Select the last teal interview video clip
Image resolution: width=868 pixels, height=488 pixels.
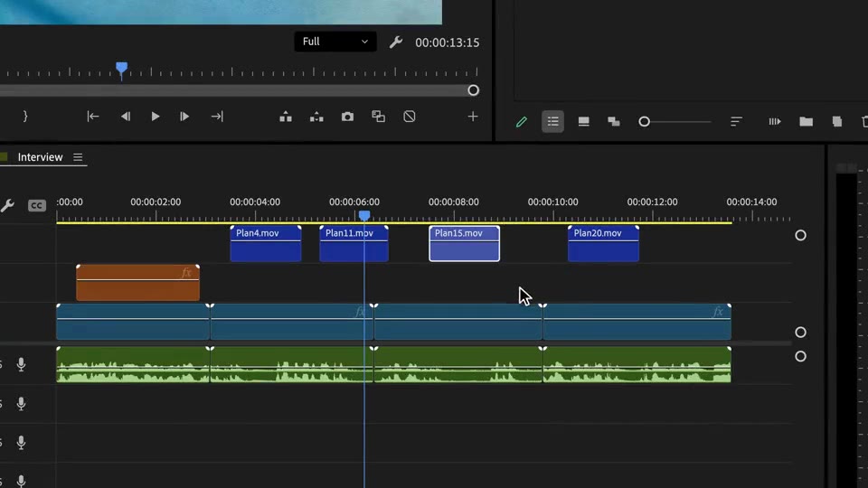coord(637,322)
